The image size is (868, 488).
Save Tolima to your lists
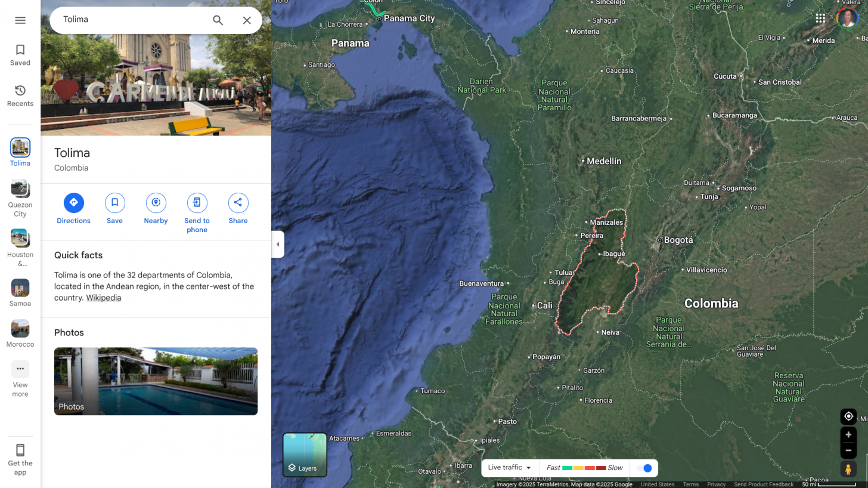click(114, 203)
